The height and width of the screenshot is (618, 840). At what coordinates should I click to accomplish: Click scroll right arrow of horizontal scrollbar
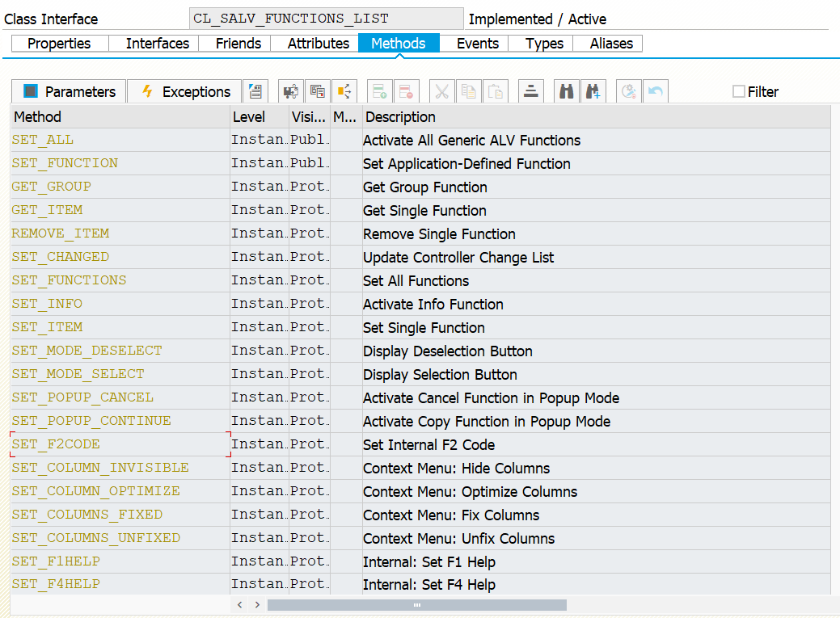point(258,604)
